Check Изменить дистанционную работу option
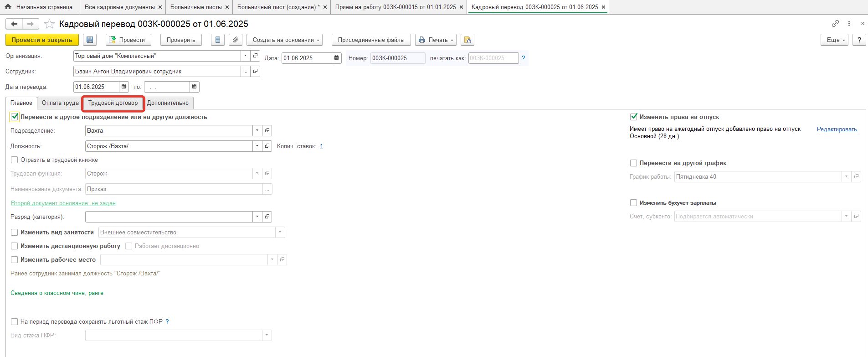The image size is (868, 357). pos(15,246)
